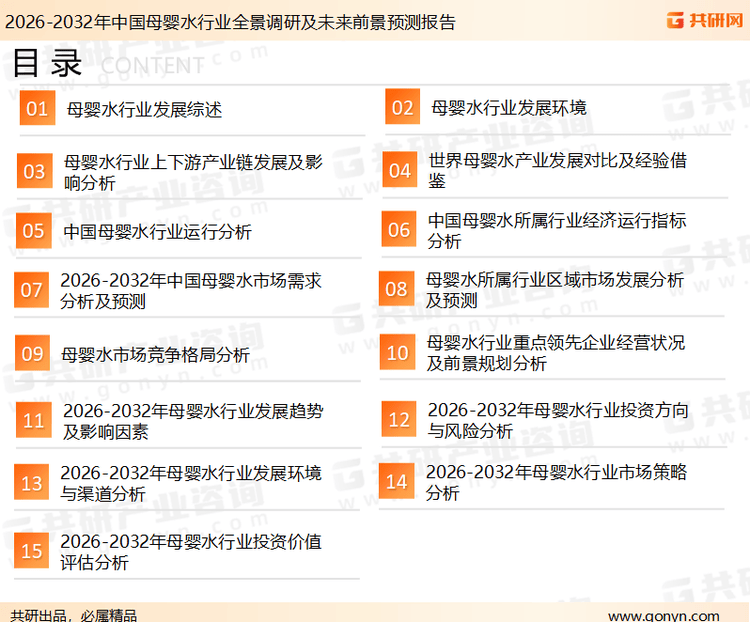Select 中国母婴水行业运行分析 entry
The width and height of the screenshot is (750, 622).
coord(157,232)
